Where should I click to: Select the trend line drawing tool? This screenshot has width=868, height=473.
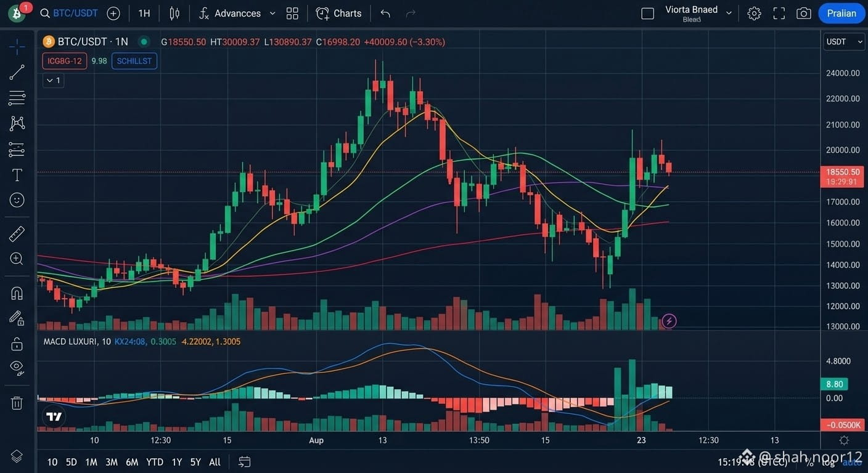[x=17, y=72]
